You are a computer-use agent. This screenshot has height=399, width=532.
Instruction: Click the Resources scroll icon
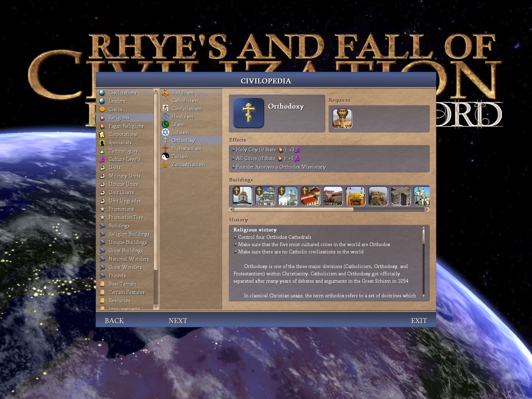(x=102, y=301)
